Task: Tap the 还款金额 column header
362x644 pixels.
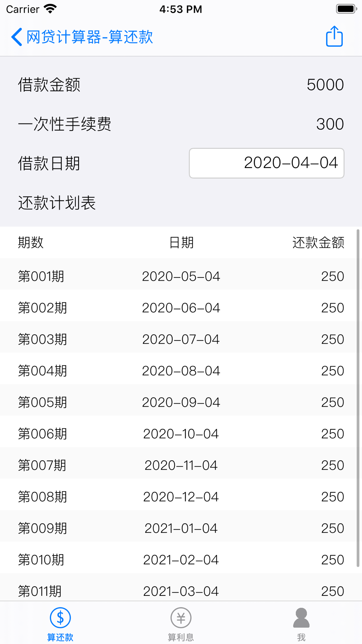Action: click(318, 243)
